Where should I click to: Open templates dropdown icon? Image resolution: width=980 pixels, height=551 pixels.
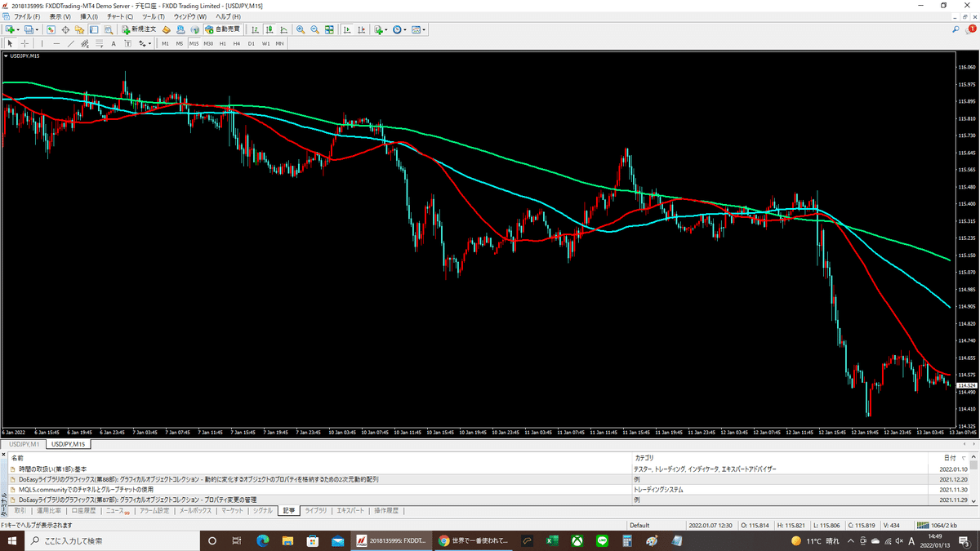(x=419, y=29)
